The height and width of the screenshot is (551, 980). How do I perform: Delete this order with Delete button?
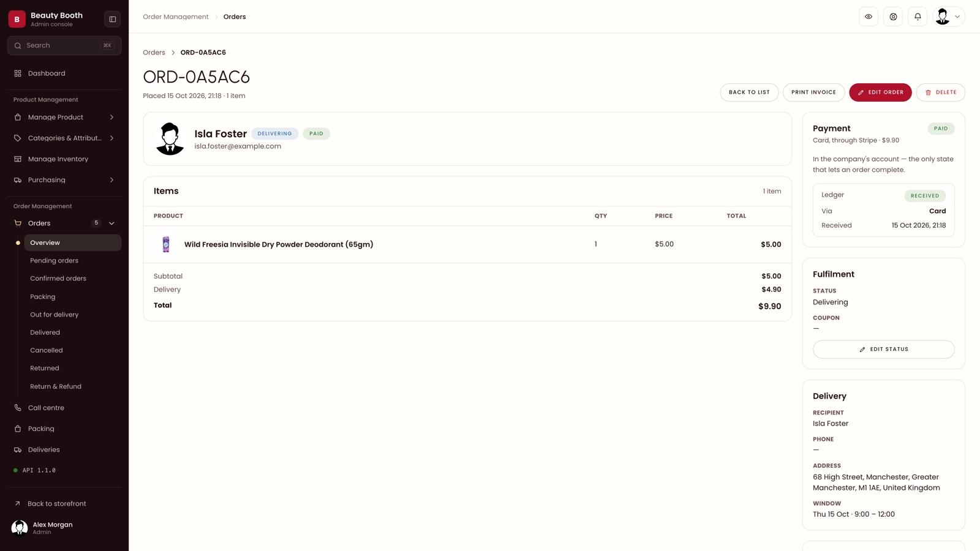pos(941,92)
